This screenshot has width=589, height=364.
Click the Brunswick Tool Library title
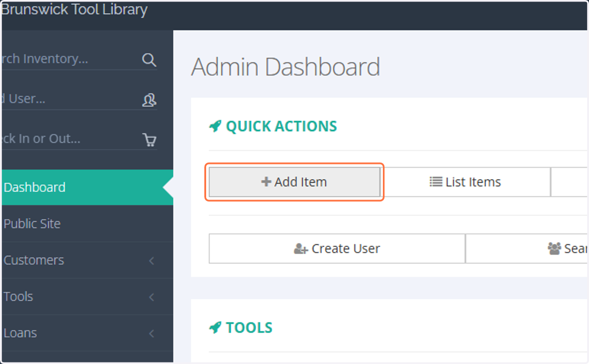[x=74, y=9]
